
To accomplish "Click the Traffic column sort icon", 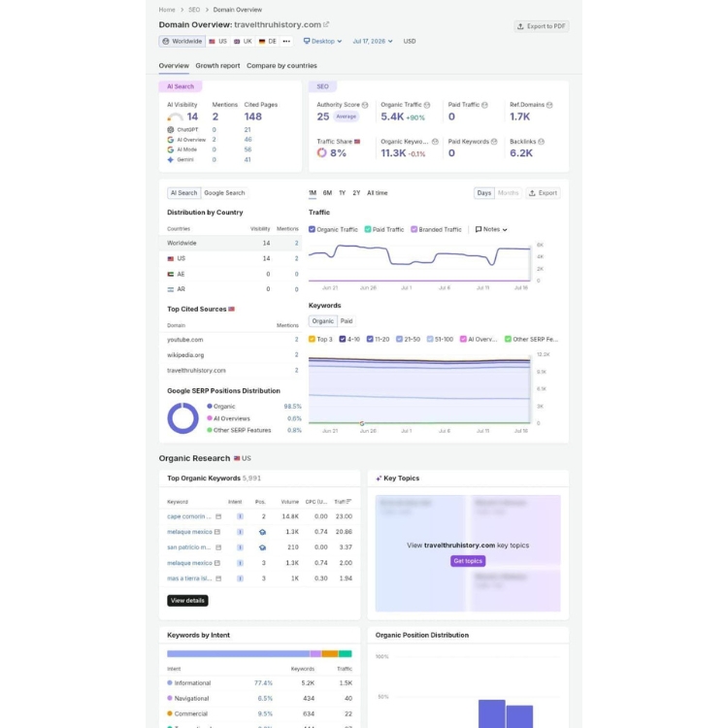I will pyautogui.click(x=349, y=502).
